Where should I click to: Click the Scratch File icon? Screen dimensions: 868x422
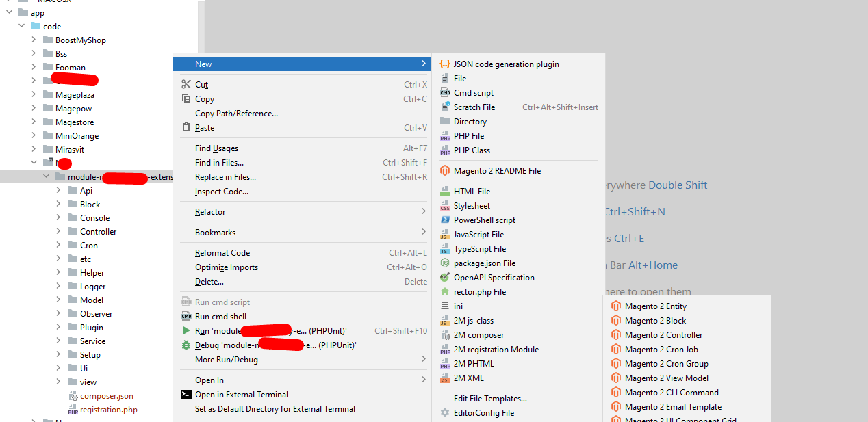(445, 107)
